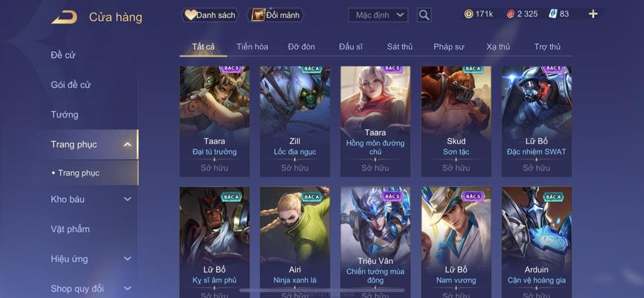This screenshot has height=298, width=644.
Task: Collapse the Trang phục sidebar section
Action: pos(127,144)
